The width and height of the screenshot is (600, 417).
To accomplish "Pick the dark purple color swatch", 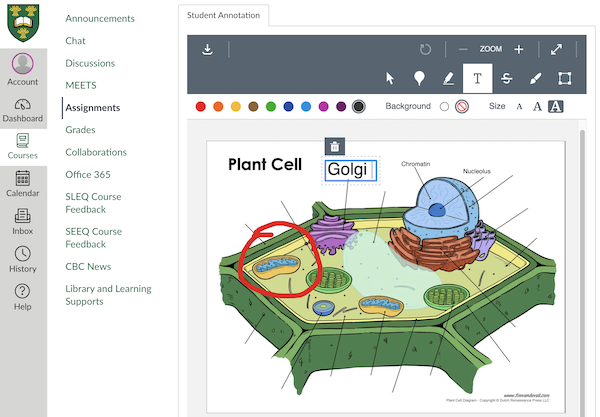I will coord(341,106).
